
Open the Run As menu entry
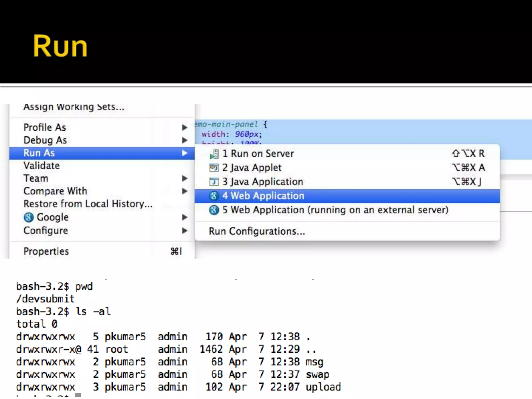39,153
